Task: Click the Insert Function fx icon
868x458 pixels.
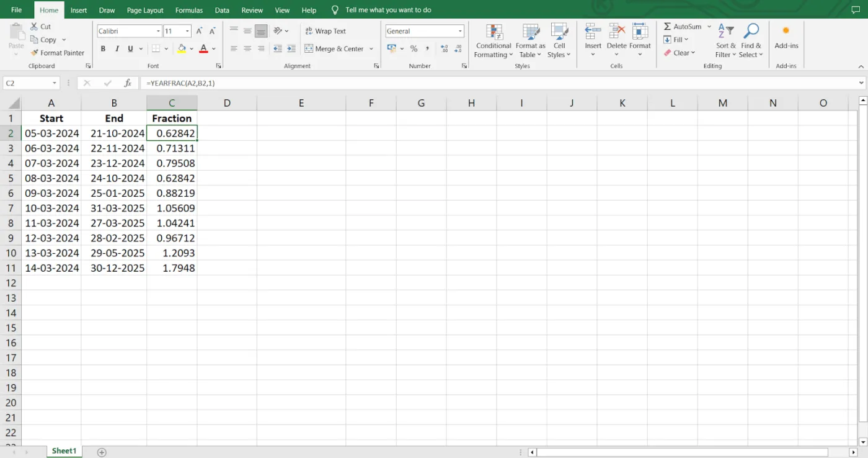Action: click(128, 83)
